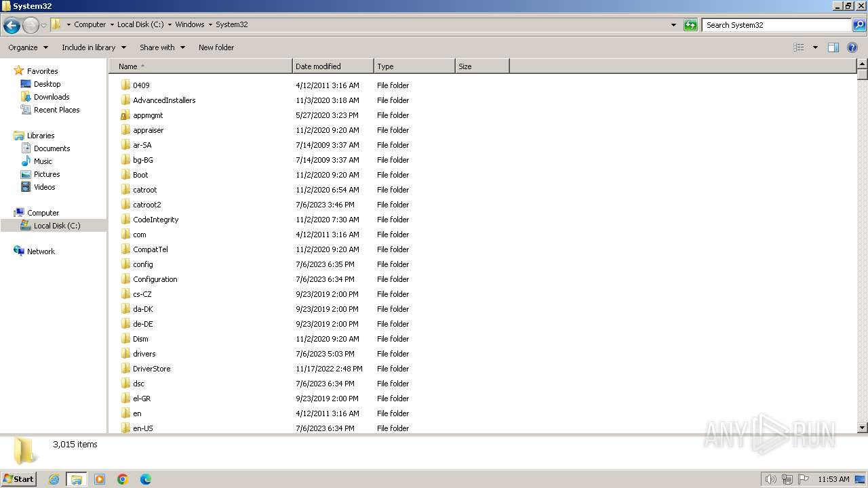Open Desktop in the Favorites list
This screenshot has width=868, height=488.
pyautogui.click(x=47, y=84)
